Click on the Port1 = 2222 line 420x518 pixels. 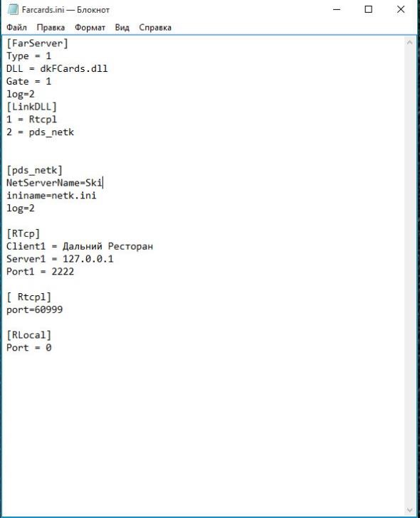(x=40, y=272)
